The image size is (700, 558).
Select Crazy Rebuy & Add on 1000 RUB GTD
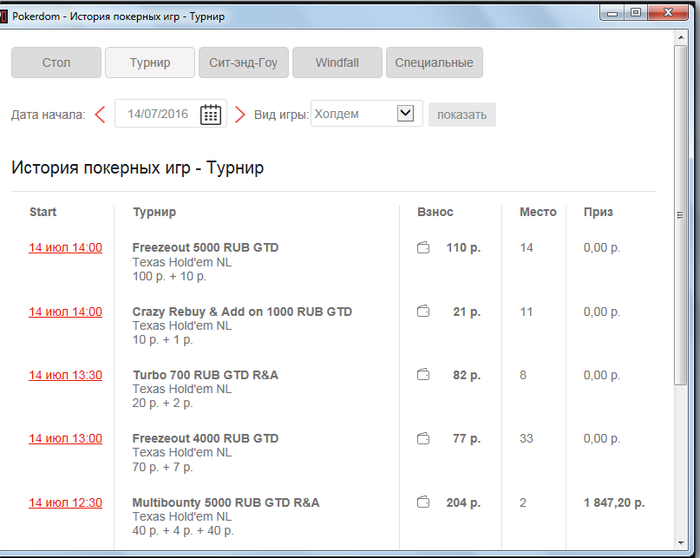(242, 312)
